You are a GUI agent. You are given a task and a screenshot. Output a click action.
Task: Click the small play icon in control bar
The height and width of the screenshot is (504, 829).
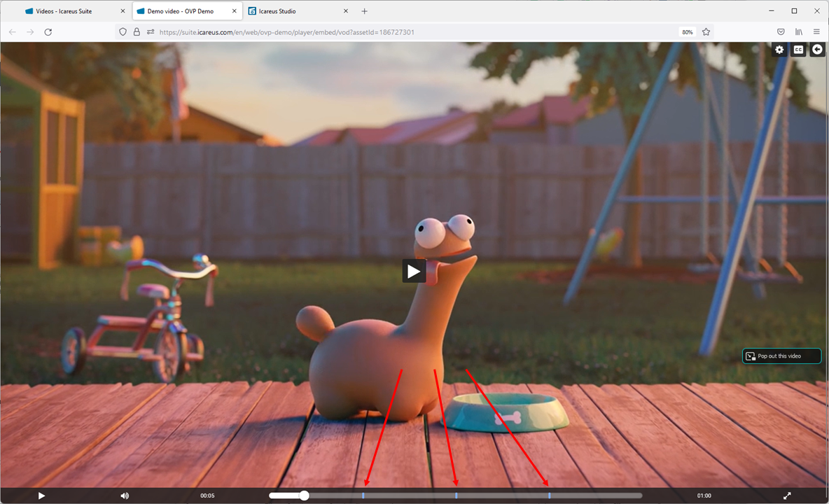click(x=41, y=496)
